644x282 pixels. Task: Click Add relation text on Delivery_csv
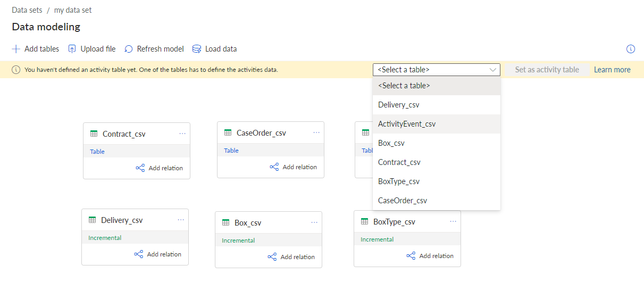point(164,254)
